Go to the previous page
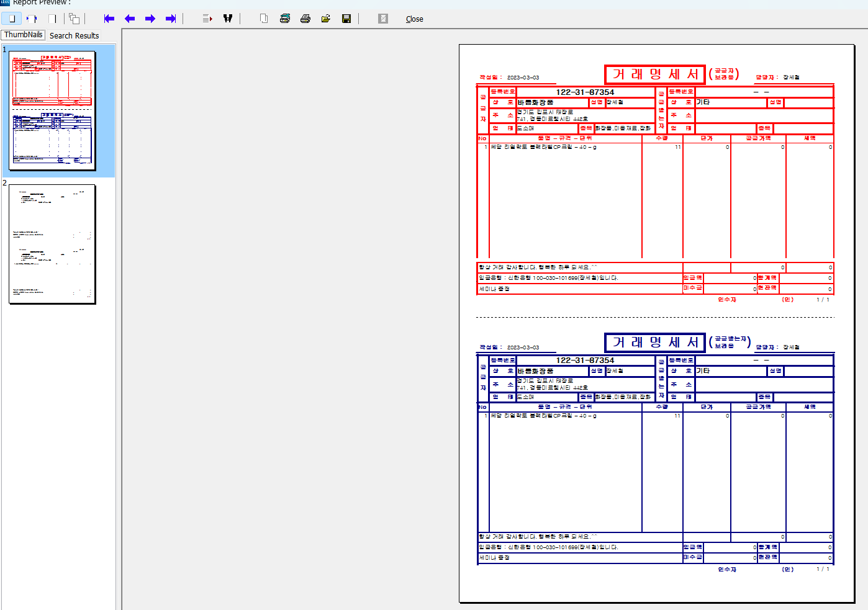Image resolution: width=868 pixels, height=610 pixels. 130,19
